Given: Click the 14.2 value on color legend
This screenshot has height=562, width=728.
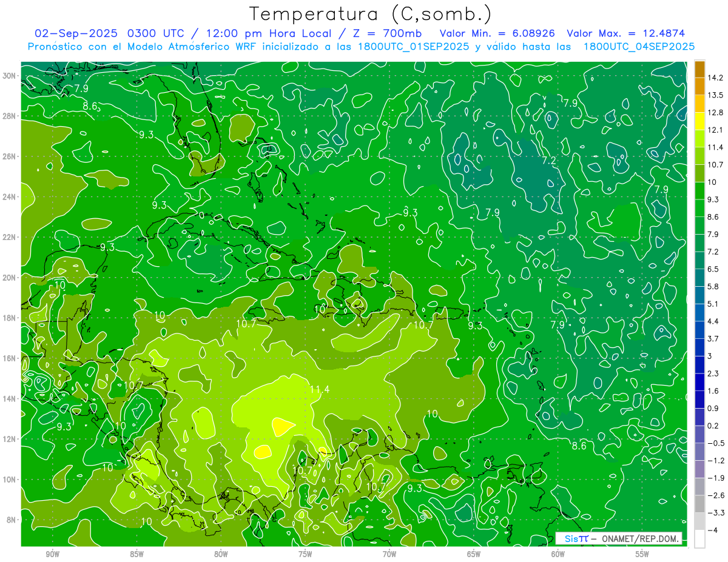Looking at the screenshot, I should (x=715, y=78).
